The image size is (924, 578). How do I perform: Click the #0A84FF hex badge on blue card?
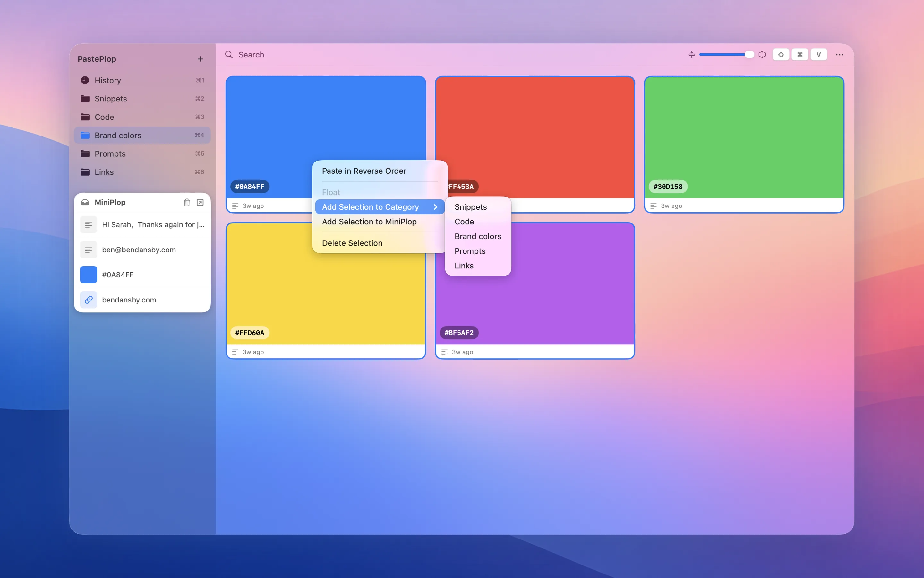coord(250,187)
